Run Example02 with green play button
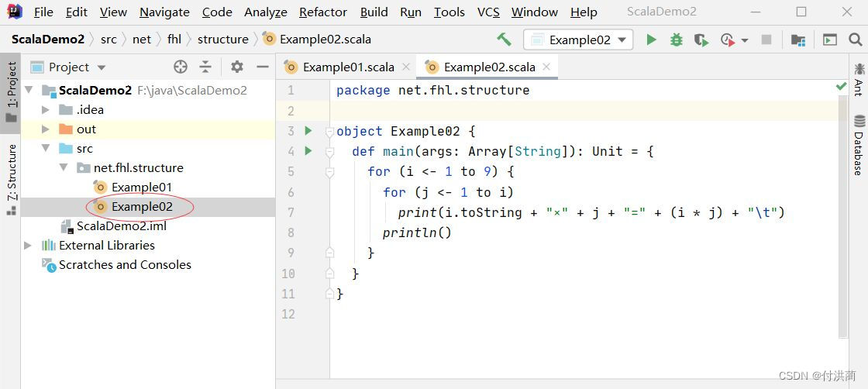Viewport: 868px width, 389px height. [651, 40]
